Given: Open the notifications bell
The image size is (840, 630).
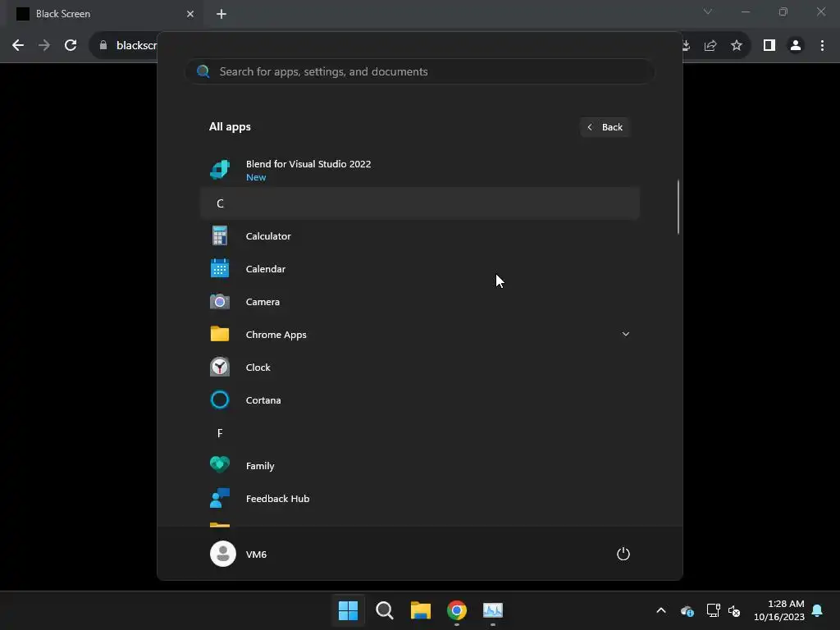Looking at the screenshot, I should pos(818,610).
